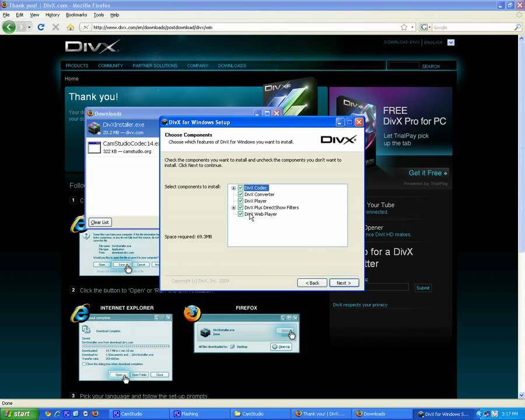This screenshot has height=420, width=525.
Task: Open the address bar history dropdown
Action: [x=413, y=27]
